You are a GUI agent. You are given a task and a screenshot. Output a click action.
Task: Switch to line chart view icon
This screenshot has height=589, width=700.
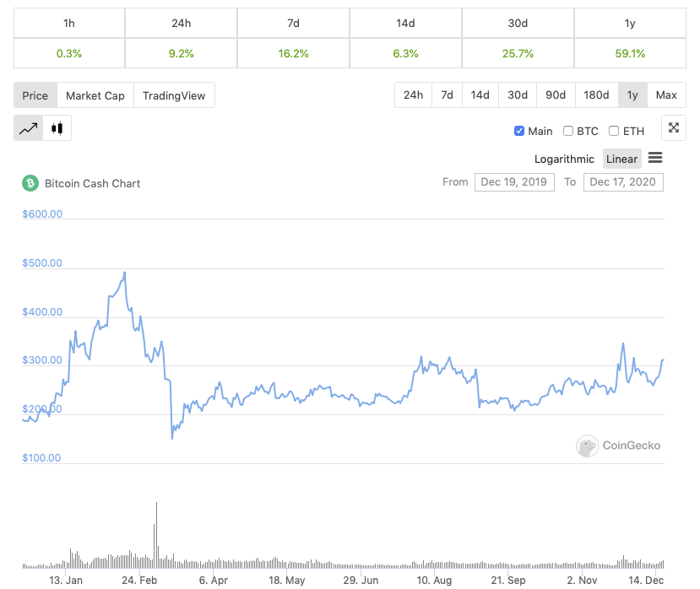(x=29, y=128)
